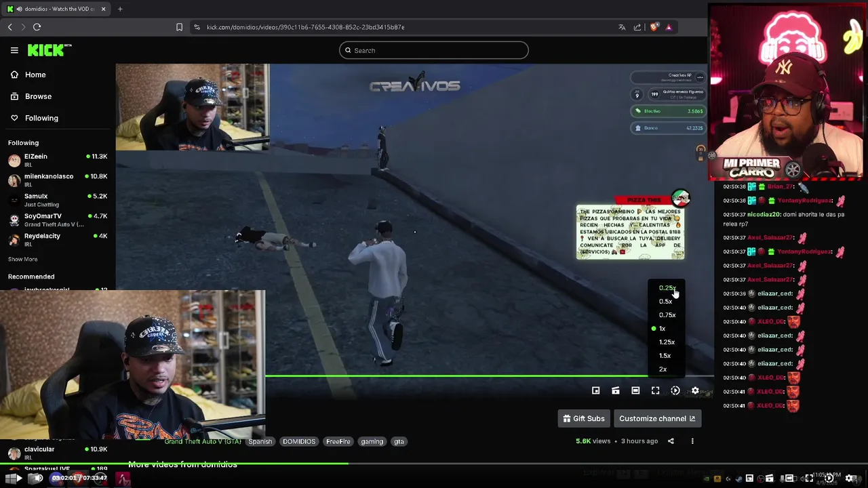Open the clip creation icon
This screenshot has height=488, width=868.
pyautogui.click(x=616, y=390)
